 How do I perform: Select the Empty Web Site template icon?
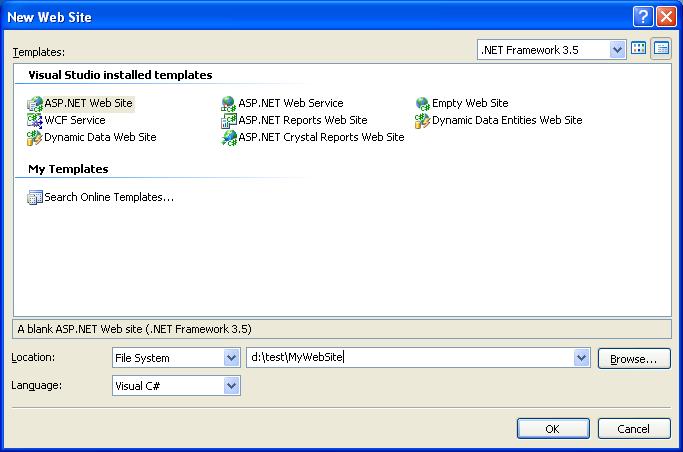(x=423, y=104)
